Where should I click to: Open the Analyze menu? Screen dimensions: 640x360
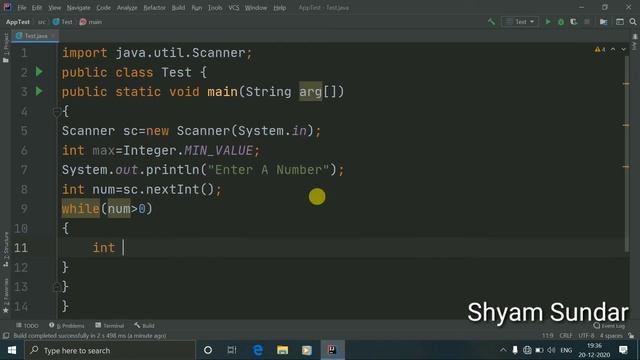click(127, 8)
